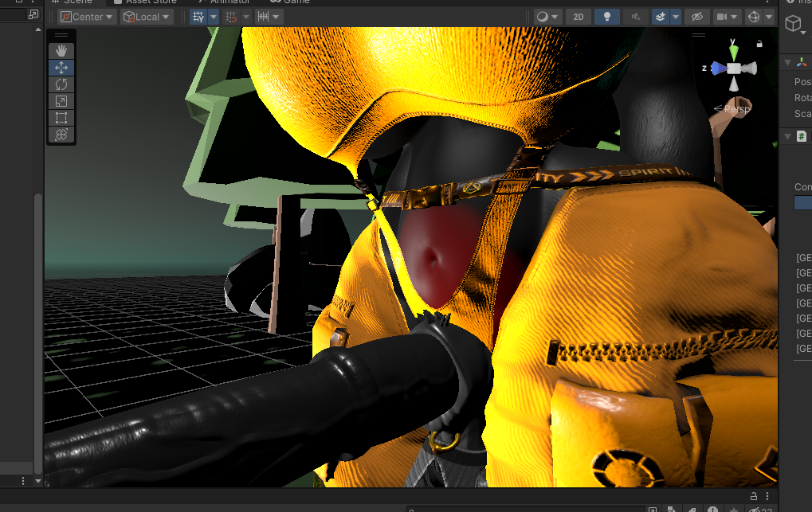The height and width of the screenshot is (512, 812).
Task: Click overlay toolbar drag handle
Action: 61,35
